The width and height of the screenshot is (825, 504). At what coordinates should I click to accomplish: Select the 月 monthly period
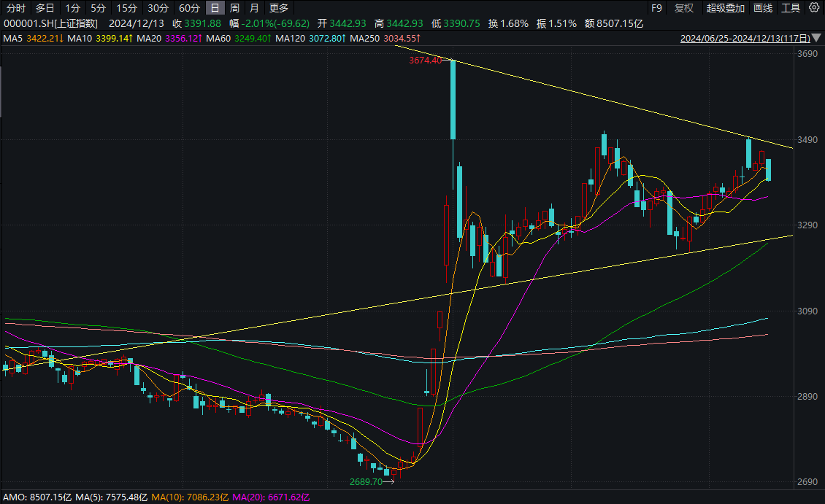[253, 9]
